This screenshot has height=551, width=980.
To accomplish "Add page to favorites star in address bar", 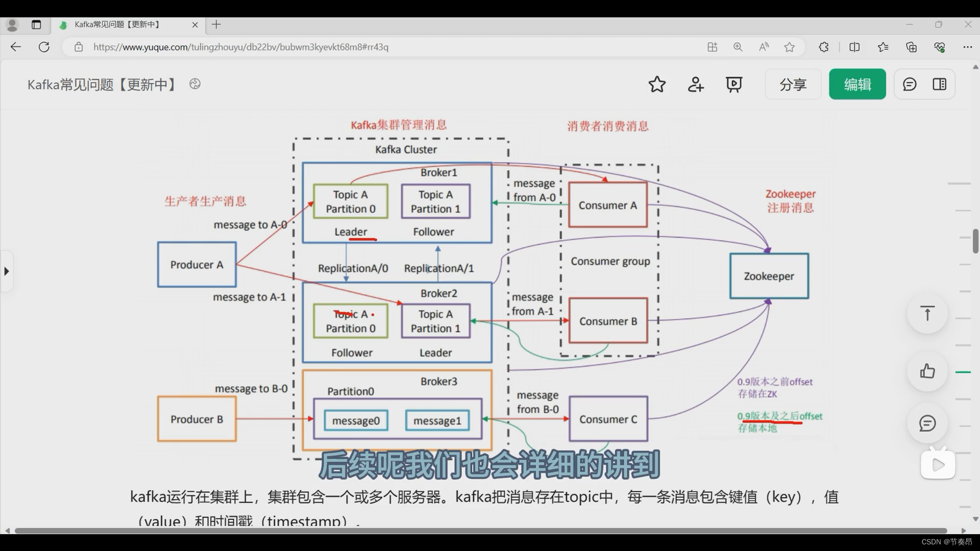I will pos(790,47).
